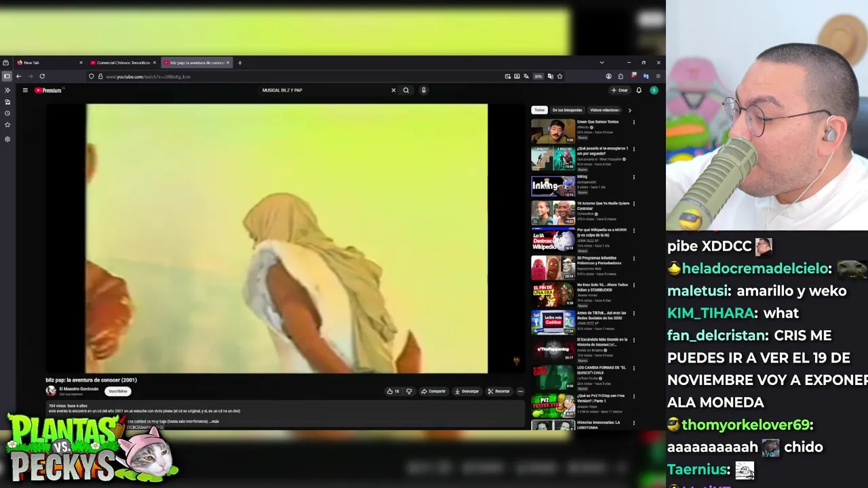Image resolution: width=868 pixels, height=488 pixels.
Task: Open the browser hamburger application menu
Action: click(x=658, y=77)
